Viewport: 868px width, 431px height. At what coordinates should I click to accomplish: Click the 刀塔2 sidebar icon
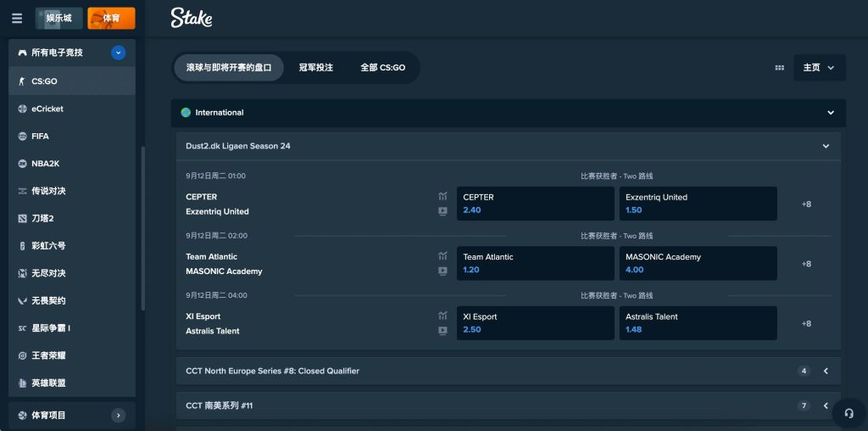pyautogui.click(x=22, y=218)
